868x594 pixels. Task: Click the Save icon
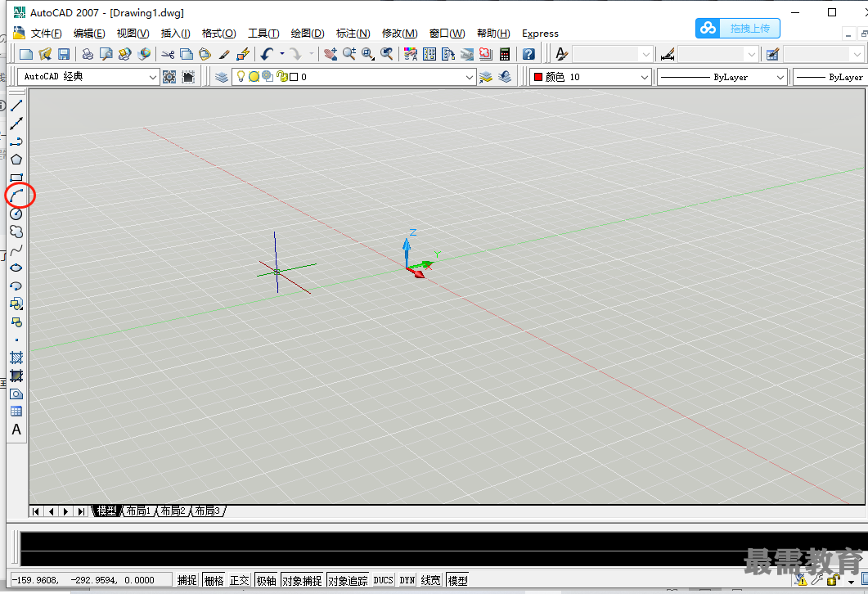[64, 54]
